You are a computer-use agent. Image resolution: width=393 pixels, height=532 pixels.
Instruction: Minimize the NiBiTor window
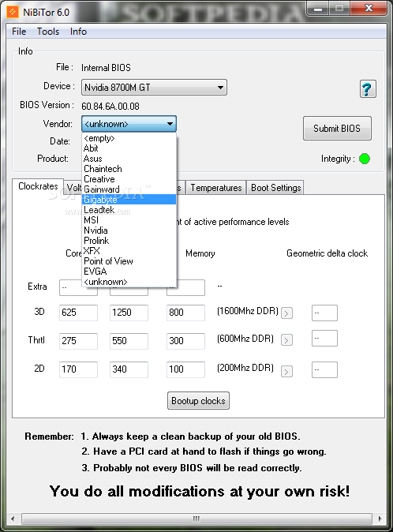pos(318,9)
